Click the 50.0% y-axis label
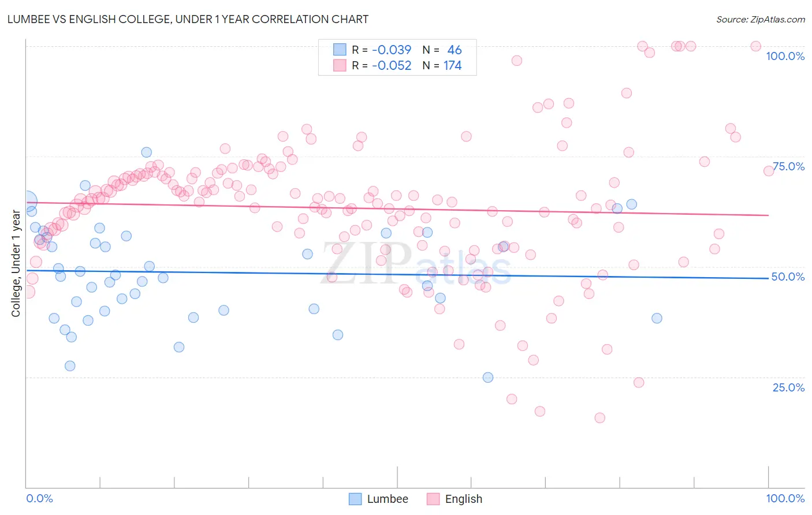Viewport: 812px width, 515px height. click(788, 277)
